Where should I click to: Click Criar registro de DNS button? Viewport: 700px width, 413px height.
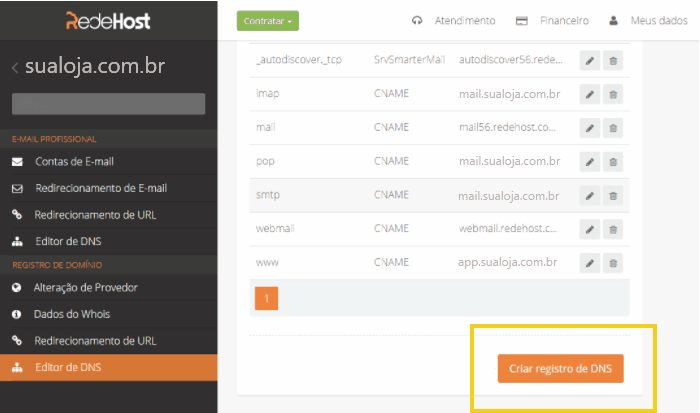click(x=560, y=368)
